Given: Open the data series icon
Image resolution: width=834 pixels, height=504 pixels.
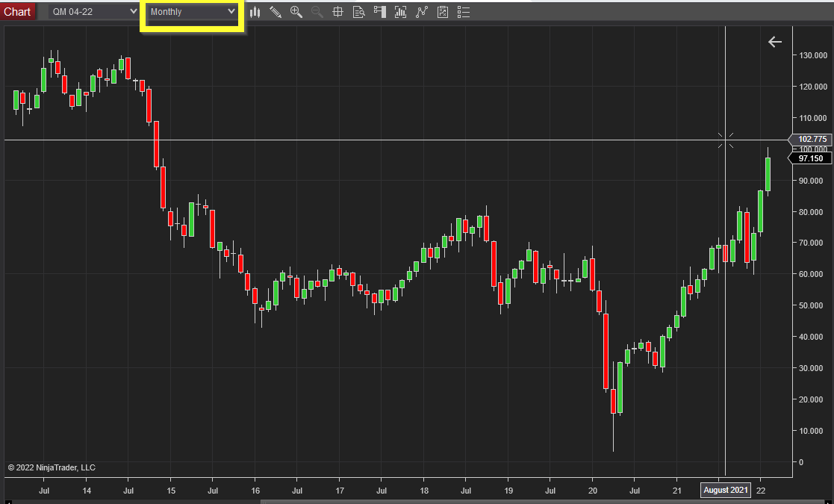Looking at the screenshot, I should [400, 12].
